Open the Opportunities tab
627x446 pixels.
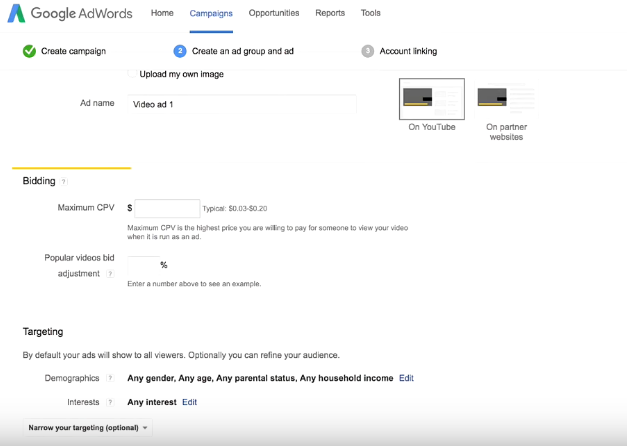tap(274, 14)
